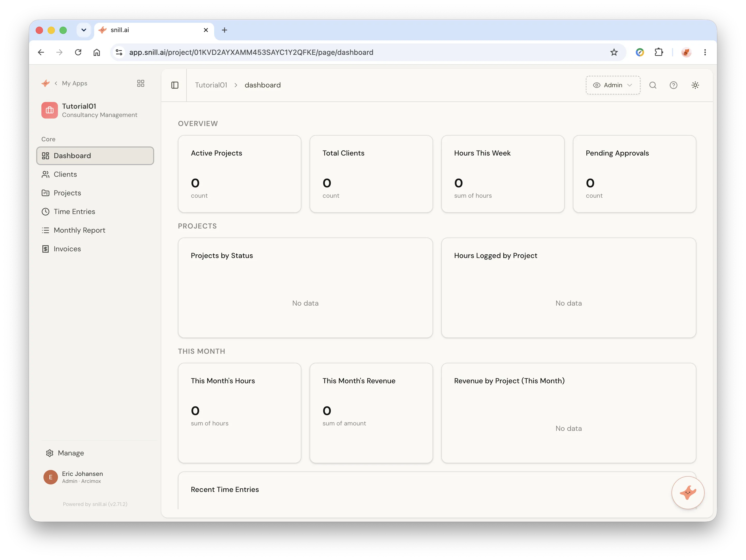The width and height of the screenshot is (746, 560).
Task: Click the browser home icon
Action: pos(96,52)
